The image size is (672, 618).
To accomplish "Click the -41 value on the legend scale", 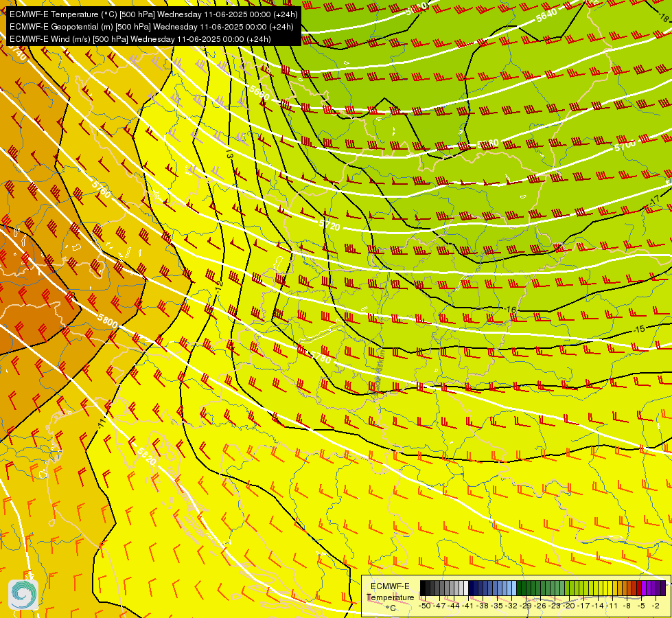I will 468,606.
